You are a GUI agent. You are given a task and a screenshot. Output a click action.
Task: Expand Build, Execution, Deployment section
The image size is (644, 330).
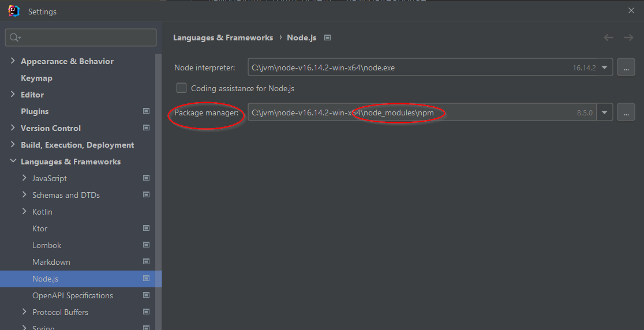coord(13,144)
